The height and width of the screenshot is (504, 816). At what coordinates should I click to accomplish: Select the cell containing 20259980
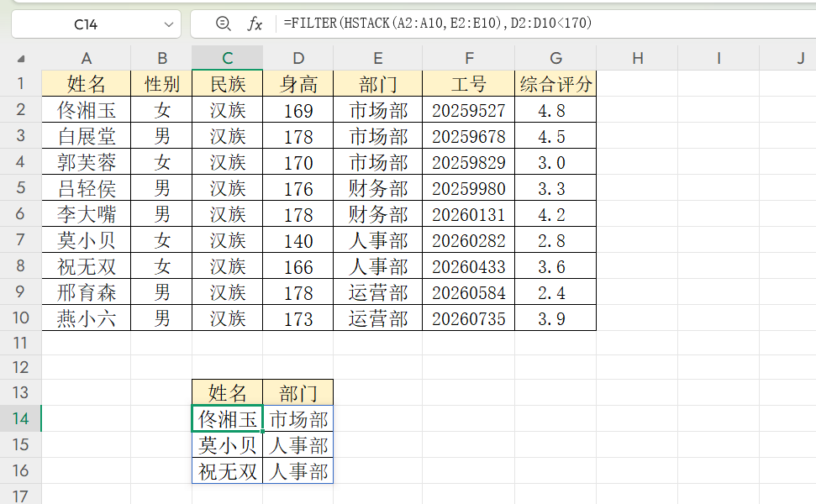coord(469,188)
